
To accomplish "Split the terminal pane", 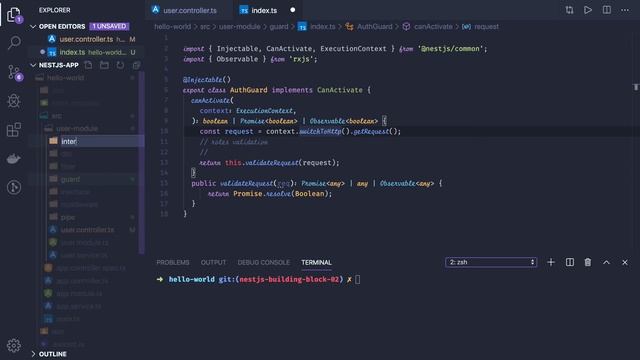I will click(x=569, y=262).
